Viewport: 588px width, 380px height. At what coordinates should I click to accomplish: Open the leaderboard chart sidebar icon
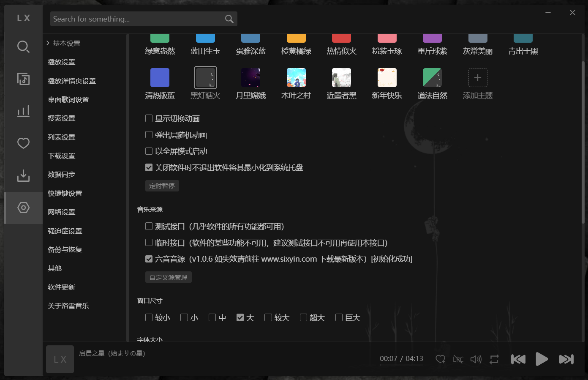pos(23,111)
